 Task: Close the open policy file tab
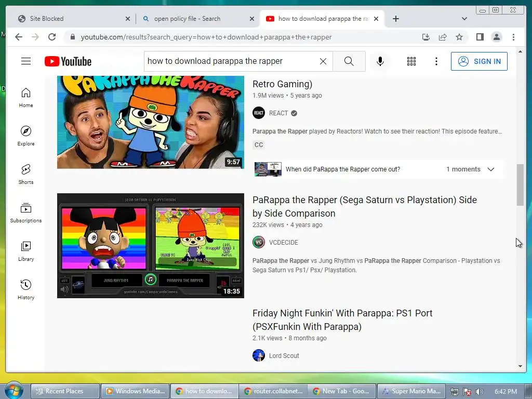pos(252,19)
